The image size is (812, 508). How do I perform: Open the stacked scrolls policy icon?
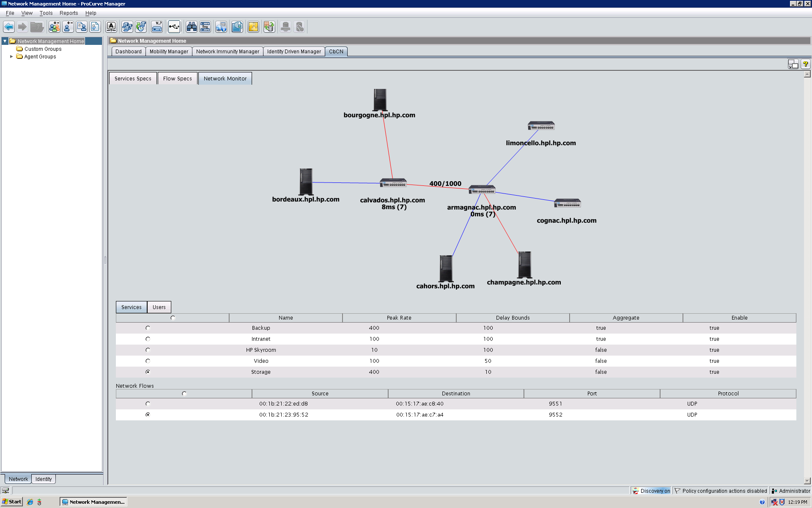(x=127, y=27)
